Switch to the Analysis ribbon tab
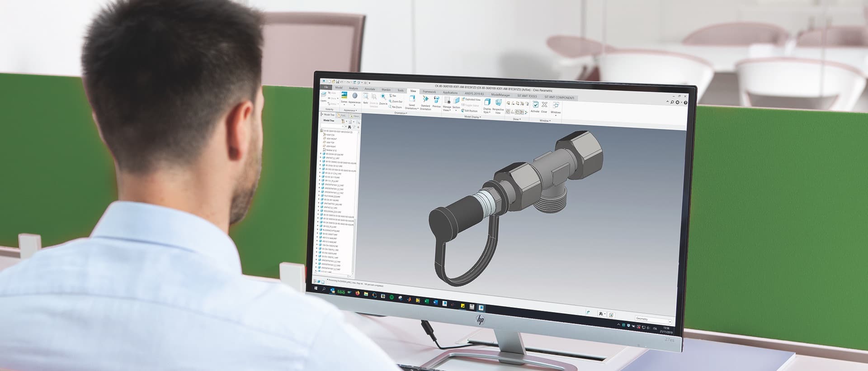Screen dimensions: 868x371 [x=353, y=88]
